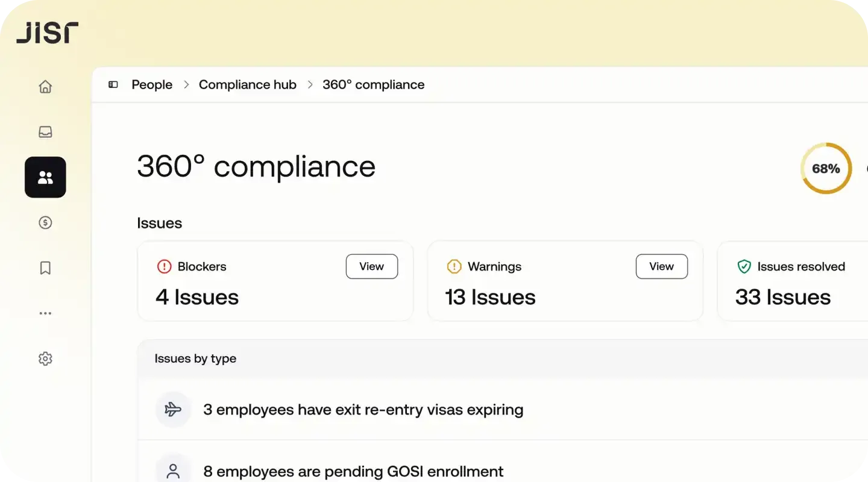Open row '8 employees are pending GOSI enrollment'

503,462
